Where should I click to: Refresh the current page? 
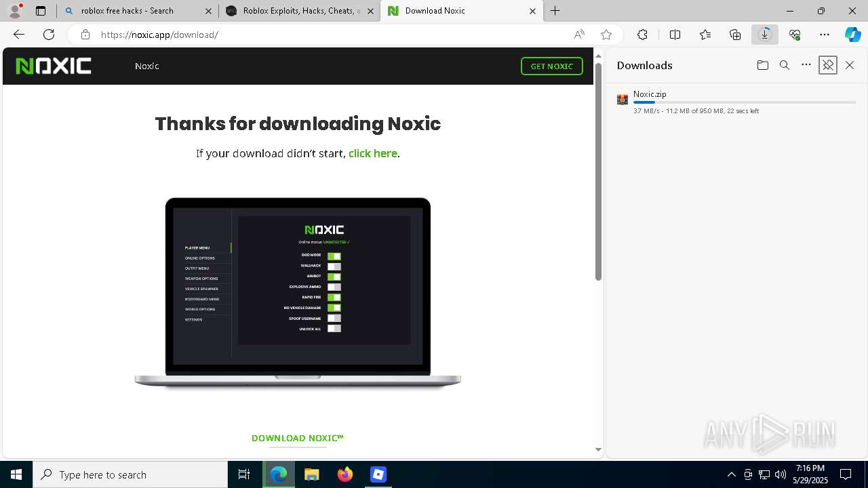[x=49, y=35]
